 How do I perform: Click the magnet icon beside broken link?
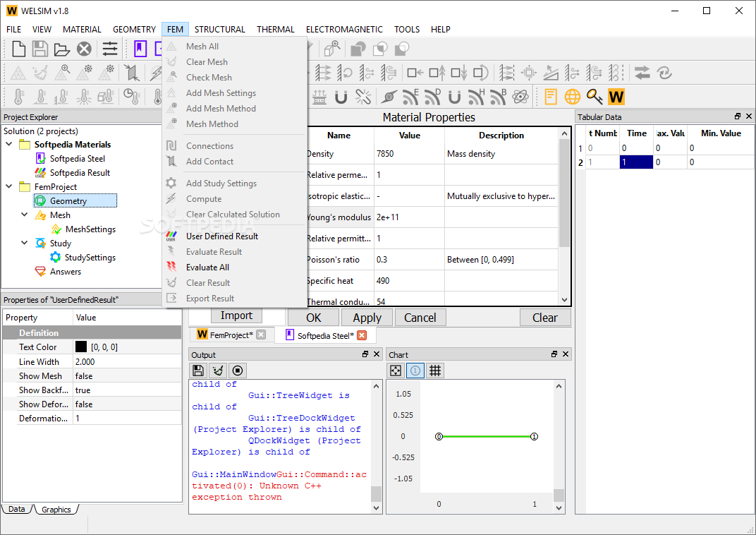[x=341, y=97]
